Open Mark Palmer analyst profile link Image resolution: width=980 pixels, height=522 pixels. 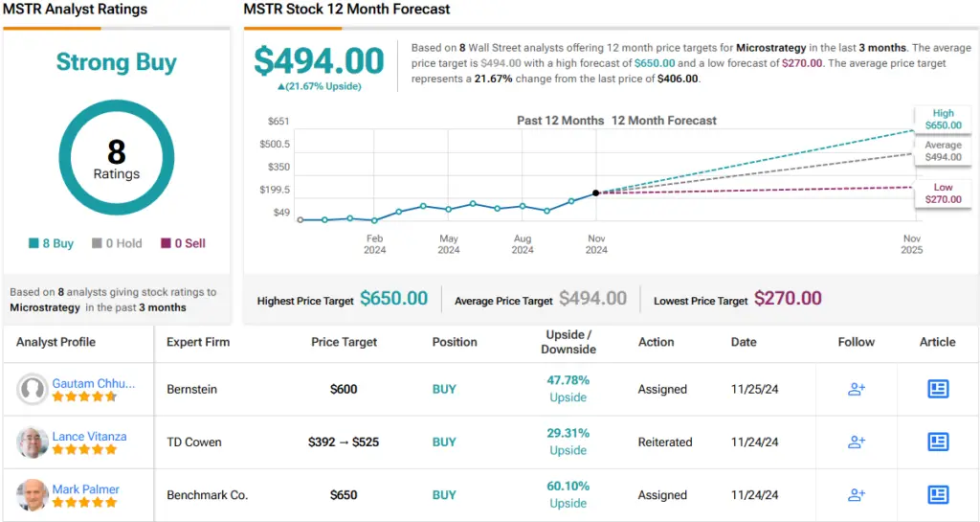[x=85, y=489]
